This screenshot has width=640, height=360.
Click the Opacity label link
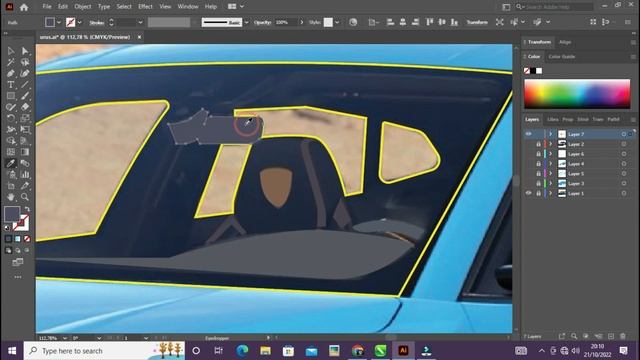pyautogui.click(x=262, y=22)
